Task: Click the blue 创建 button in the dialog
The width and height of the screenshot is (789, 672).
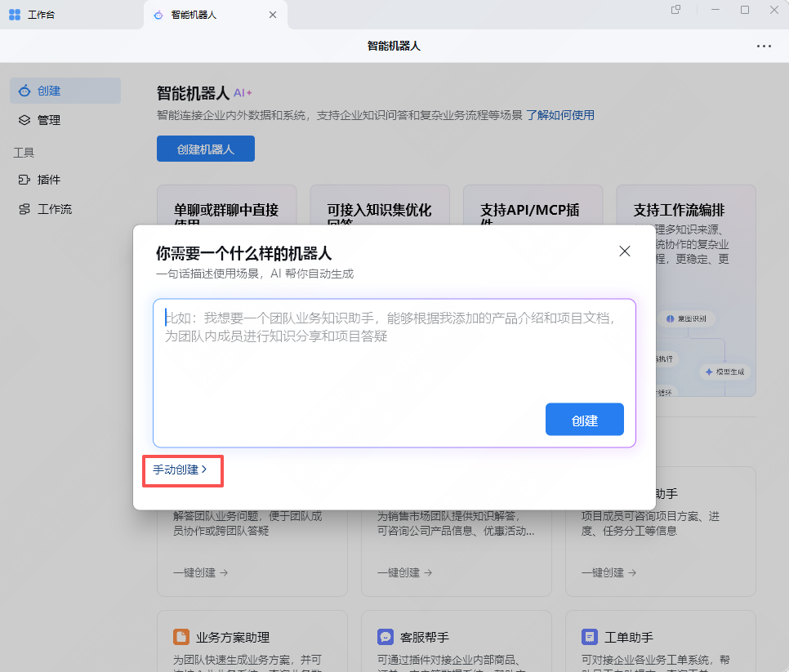Action: [x=584, y=419]
